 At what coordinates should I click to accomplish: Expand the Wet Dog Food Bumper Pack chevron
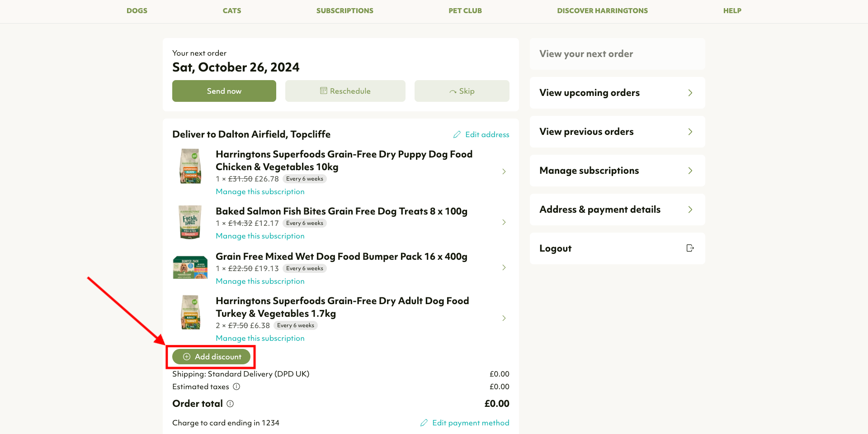pos(504,267)
